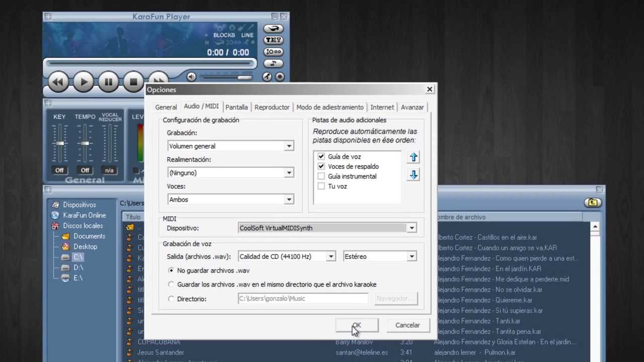Image resolution: width=644 pixels, height=362 pixels.
Task: Click the microphone icon button in the player
Action: (x=267, y=77)
